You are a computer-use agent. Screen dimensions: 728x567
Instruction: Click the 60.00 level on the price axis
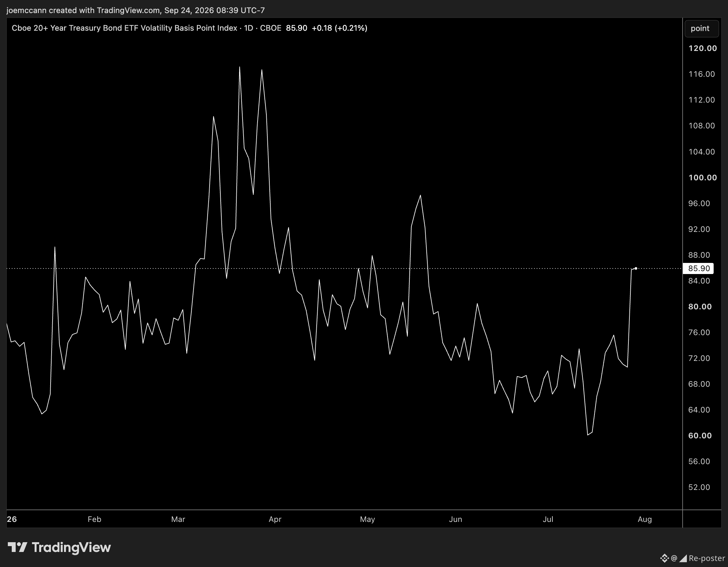click(x=700, y=436)
